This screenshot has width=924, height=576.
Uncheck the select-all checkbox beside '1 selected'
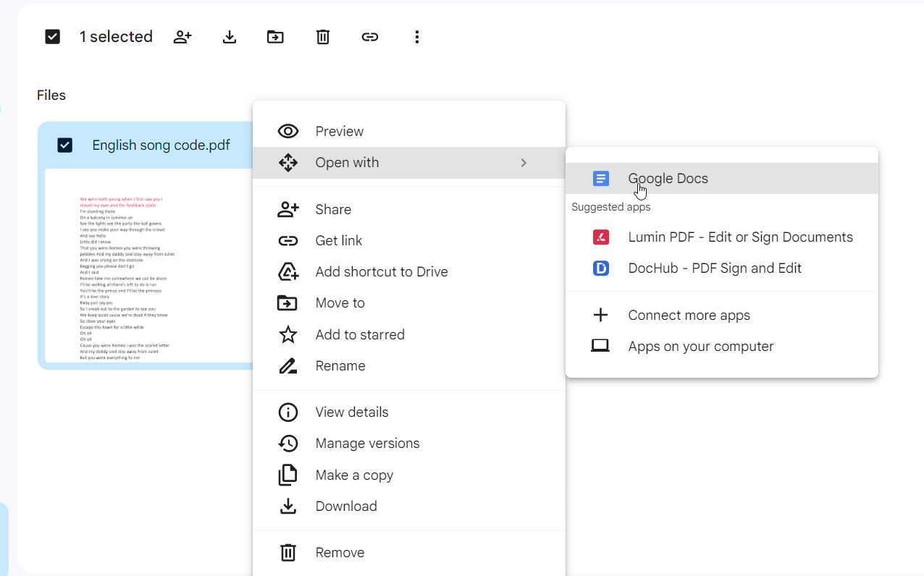(x=53, y=37)
